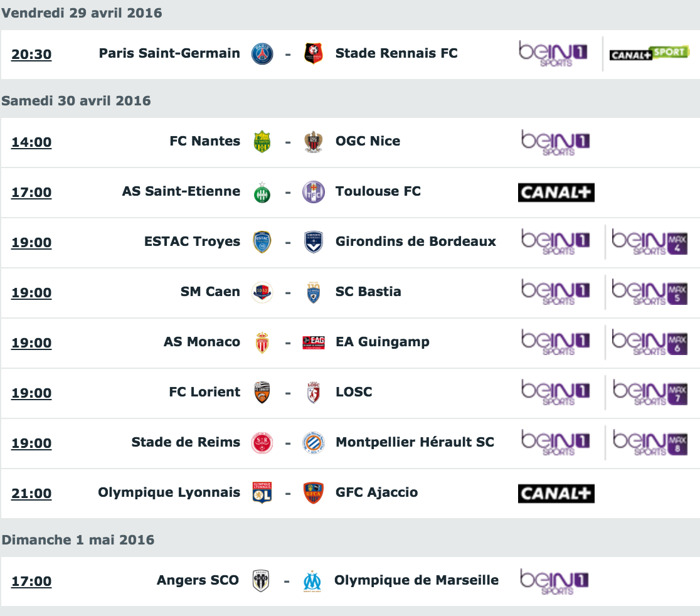Click the EA Guingamp EAG logo
The width and height of the screenshot is (700, 616).
point(314,343)
